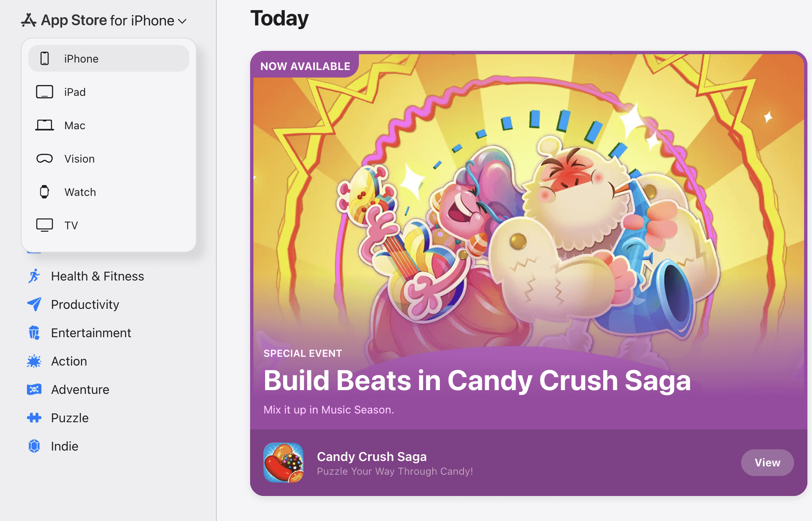Select the Productivity paper plane icon
Screen dimensions: 812x521
click(x=35, y=304)
